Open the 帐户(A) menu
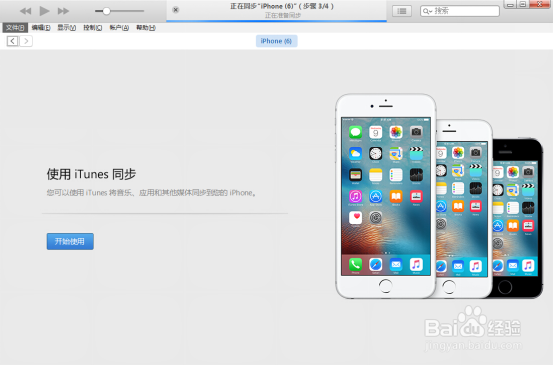554x365 pixels. coord(119,28)
